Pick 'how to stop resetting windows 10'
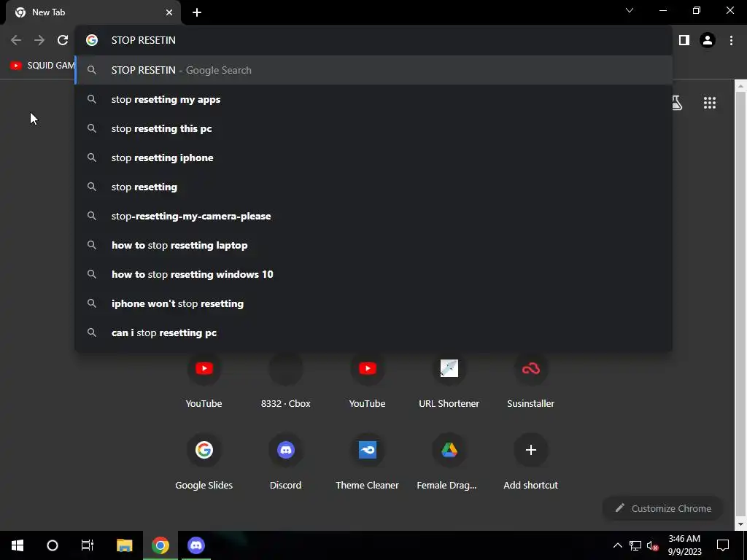Image resolution: width=747 pixels, height=560 pixels. point(373,274)
